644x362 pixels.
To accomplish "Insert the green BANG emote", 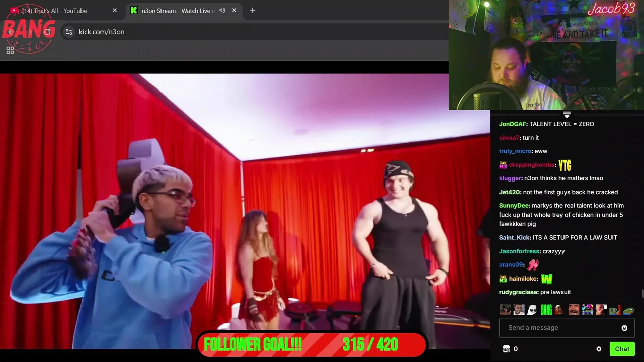I will (546, 310).
